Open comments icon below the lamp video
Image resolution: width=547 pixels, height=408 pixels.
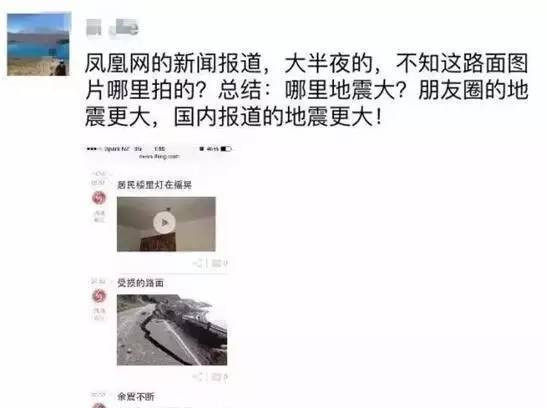220,263
